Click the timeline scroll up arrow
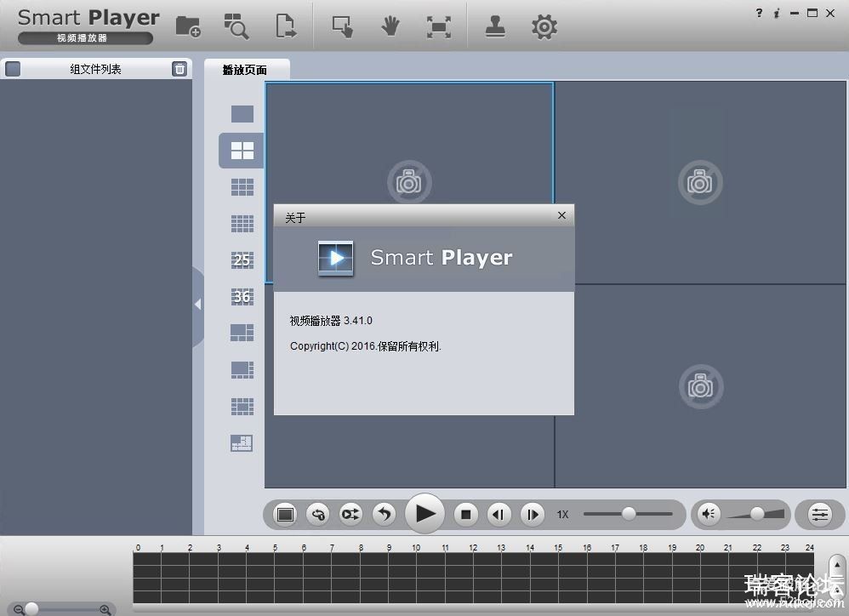This screenshot has width=849, height=616. [x=837, y=565]
